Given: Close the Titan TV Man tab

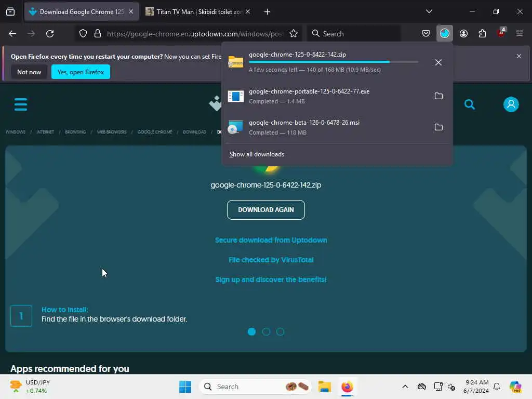Looking at the screenshot, I should 248,12.
